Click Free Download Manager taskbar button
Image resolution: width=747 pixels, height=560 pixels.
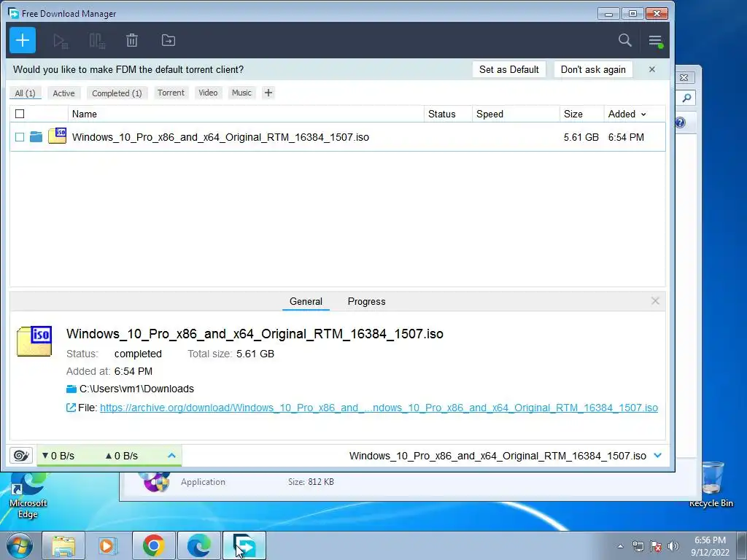pyautogui.click(x=244, y=545)
